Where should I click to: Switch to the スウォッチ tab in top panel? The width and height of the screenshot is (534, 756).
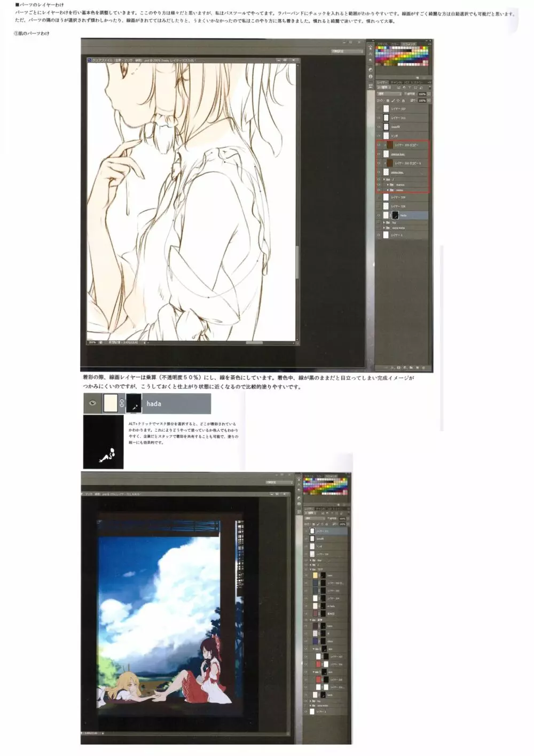point(409,44)
